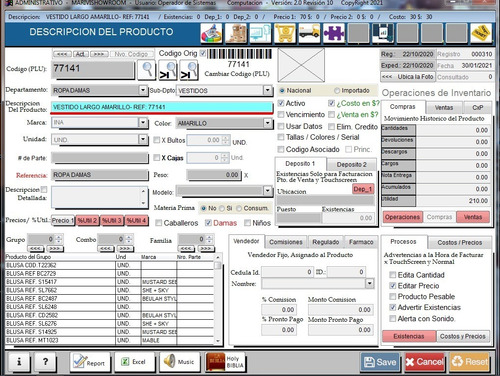Open the pie chart statistics toolbar icon

[211, 33]
